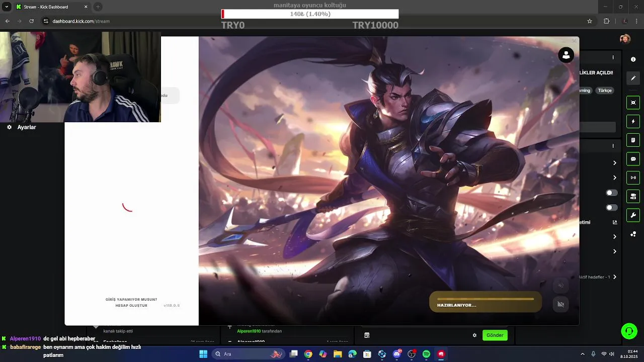Viewport: 644px width, 362px height.
Task: Click the three-dots cluster icon in sidebar
Action: (x=633, y=234)
